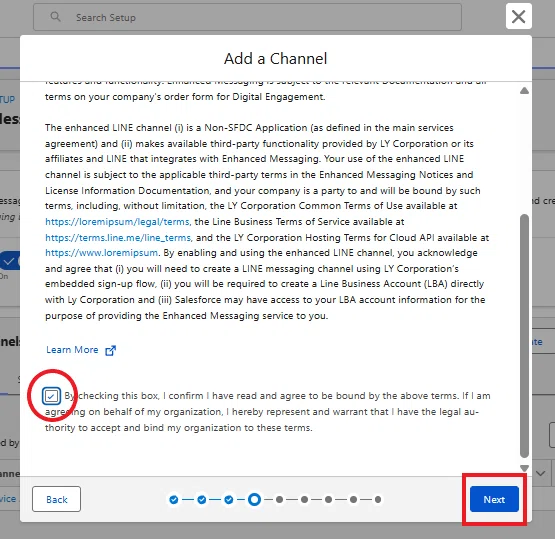The height and width of the screenshot is (539, 555).
Task: Expand the chevron dropdown behind the dialog
Action: 540,473
